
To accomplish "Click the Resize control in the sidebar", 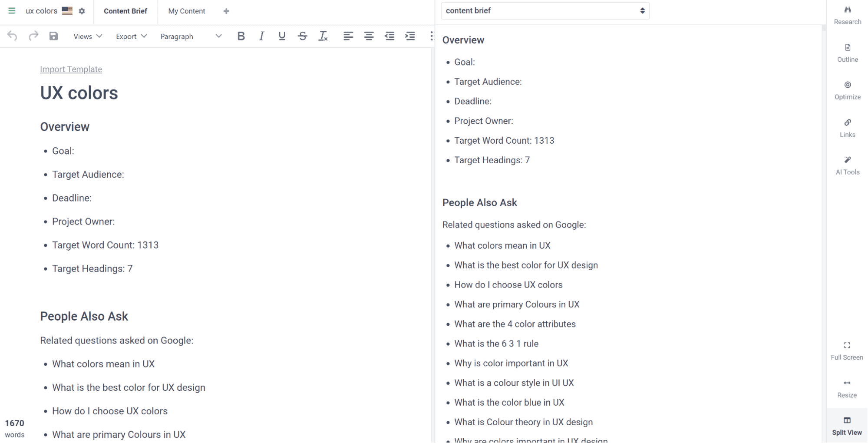I will (847, 388).
